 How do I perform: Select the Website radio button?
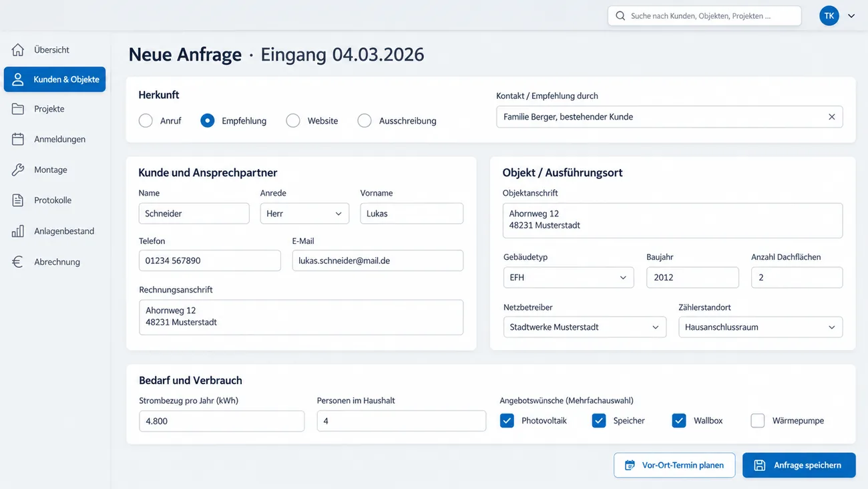(293, 121)
